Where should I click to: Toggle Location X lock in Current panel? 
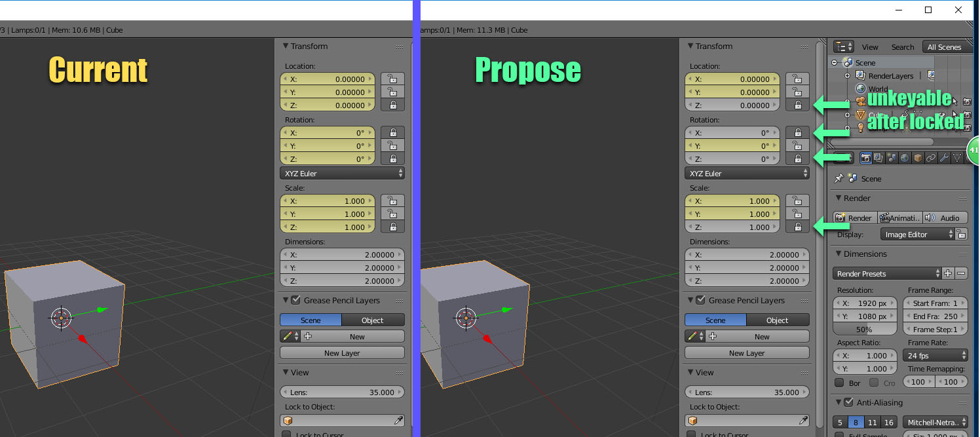pyautogui.click(x=392, y=79)
